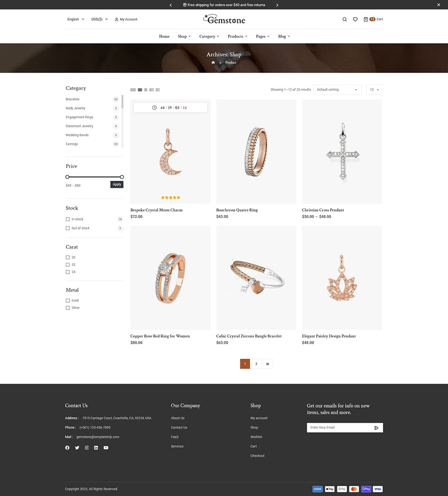Screen dimensions: 448x496
Task: Open the Products menu
Action: click(237, 36)
